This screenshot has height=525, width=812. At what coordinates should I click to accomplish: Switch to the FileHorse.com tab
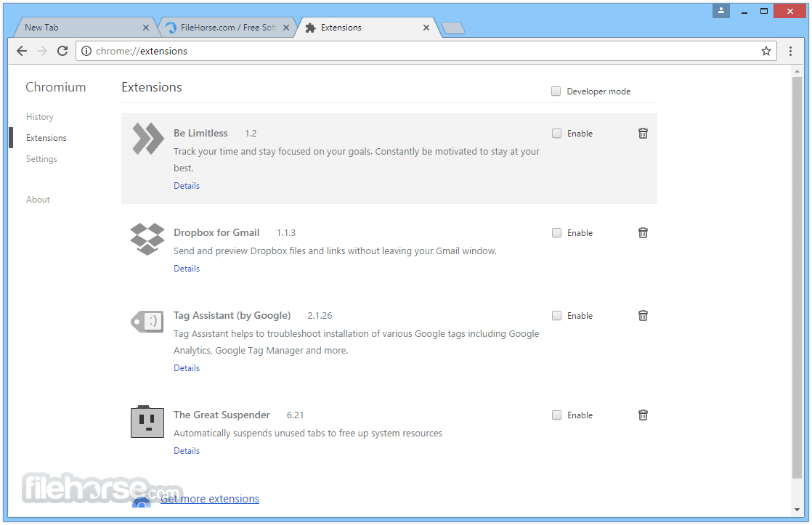point(227,28)
